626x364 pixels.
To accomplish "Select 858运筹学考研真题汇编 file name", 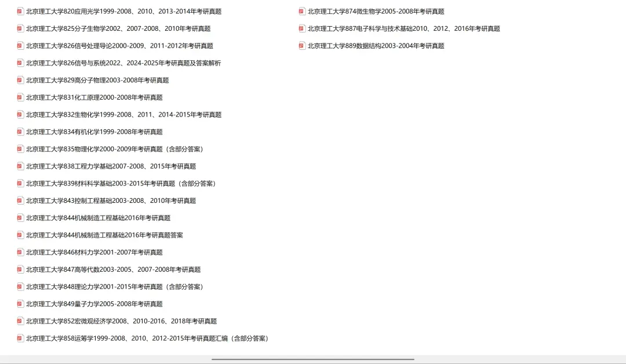I will [x=148, y=338].
